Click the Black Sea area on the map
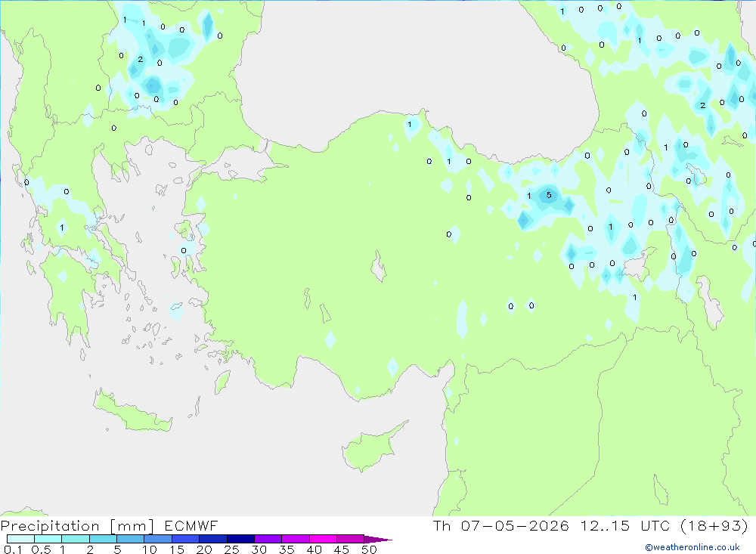This screenshot has width=756, height=554. point(414,73)
